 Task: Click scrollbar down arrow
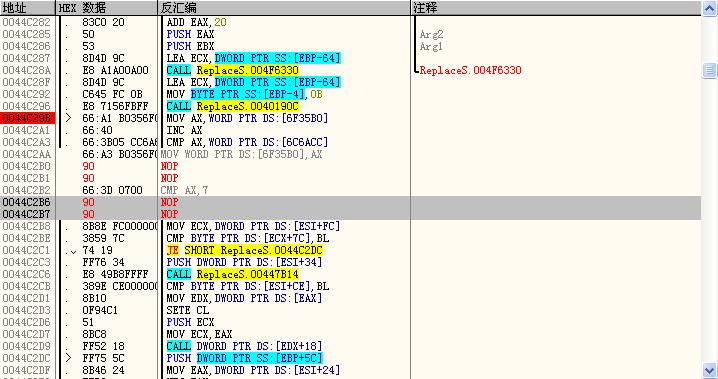tap(709, 370)
